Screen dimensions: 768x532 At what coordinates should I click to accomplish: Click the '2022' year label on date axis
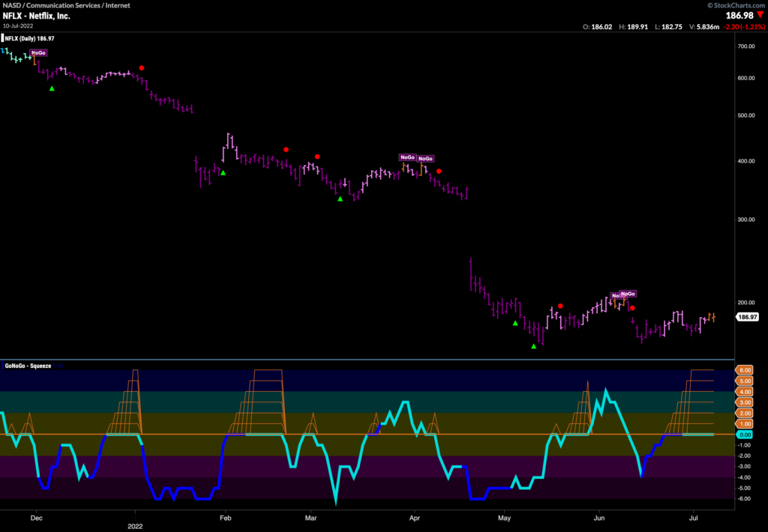[x=135, y=526]
